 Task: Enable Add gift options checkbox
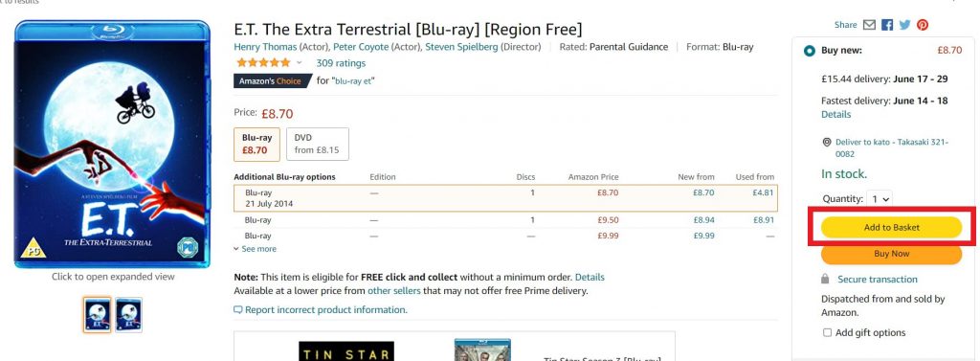click(827, 333)
